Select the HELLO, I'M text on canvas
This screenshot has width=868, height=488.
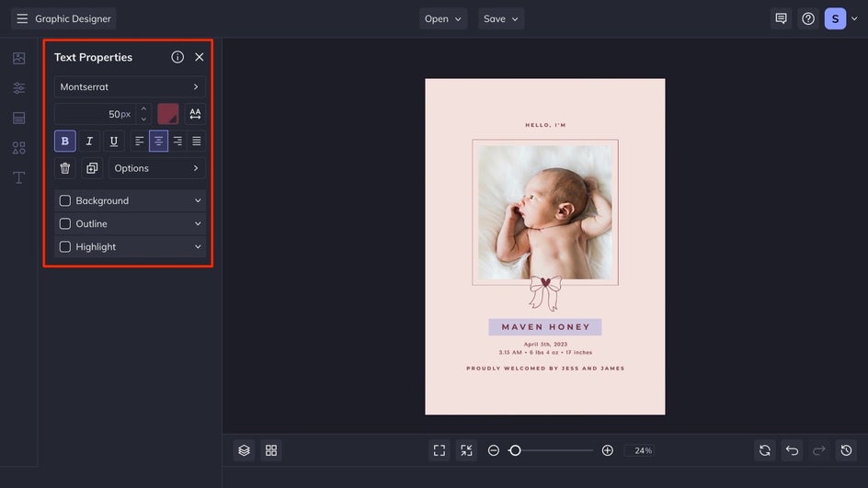click(x=545, y=125)
